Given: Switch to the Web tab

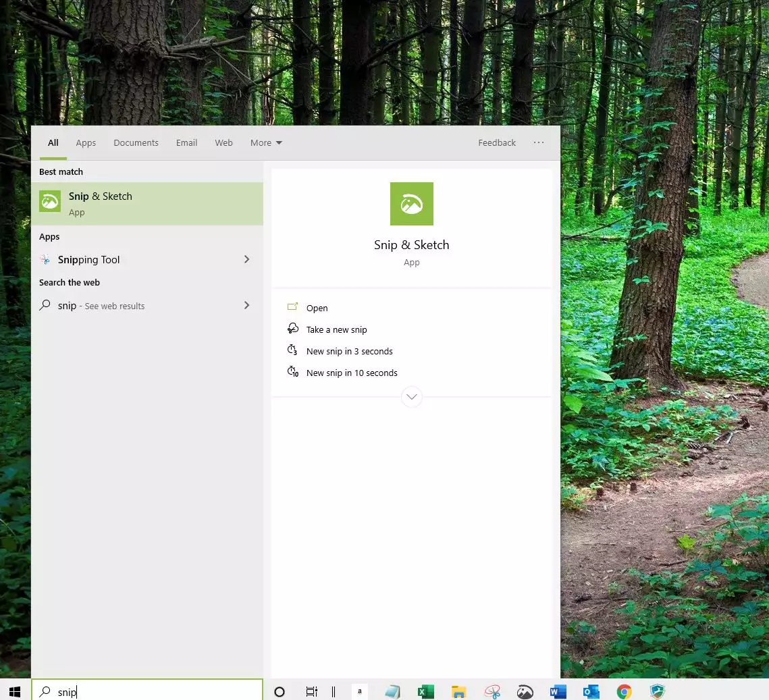Looking at the screenshot, I should click(223, 142).
